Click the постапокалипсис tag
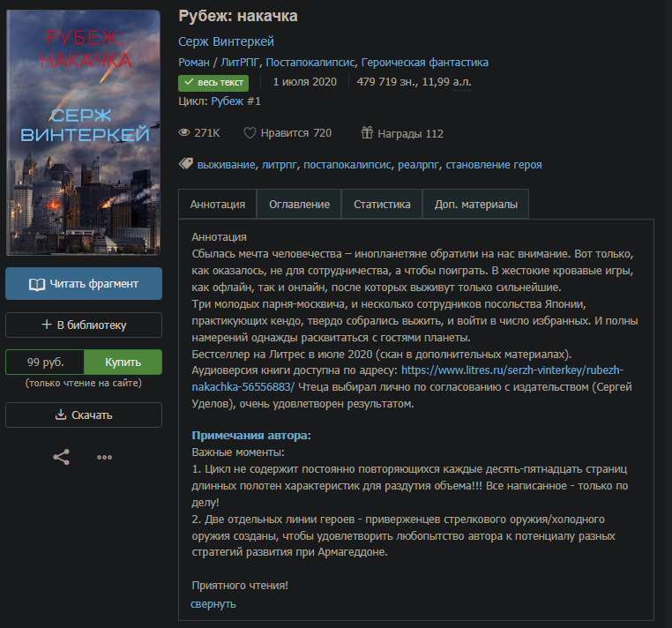672x628 pixels. click(347, 165)
